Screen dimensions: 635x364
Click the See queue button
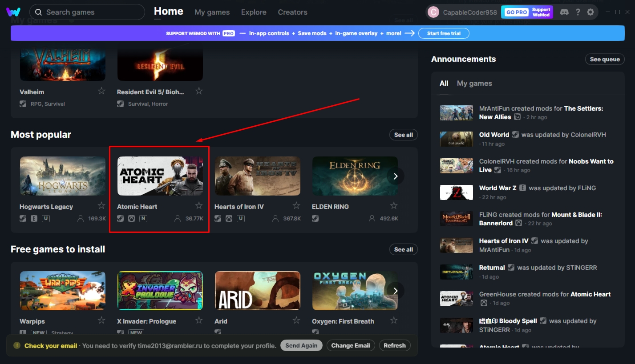pyautogui.click(x=605, y=60)
